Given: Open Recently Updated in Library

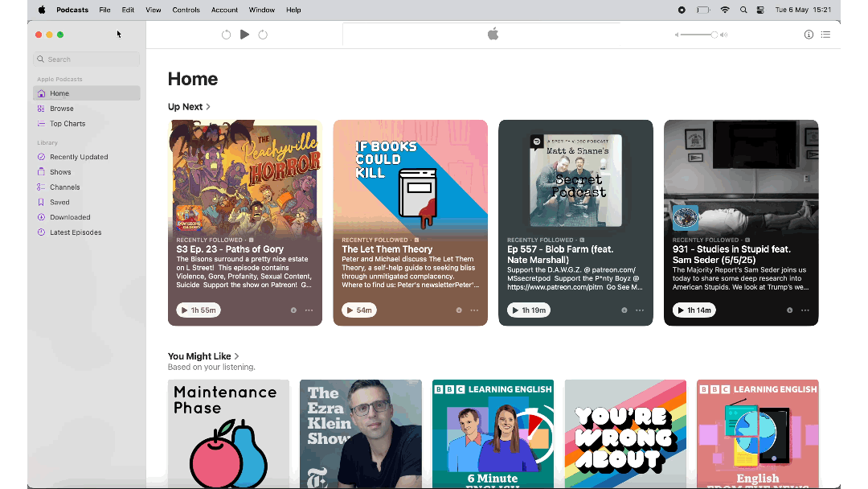Looking at the screenshot, I should (86, 157).
